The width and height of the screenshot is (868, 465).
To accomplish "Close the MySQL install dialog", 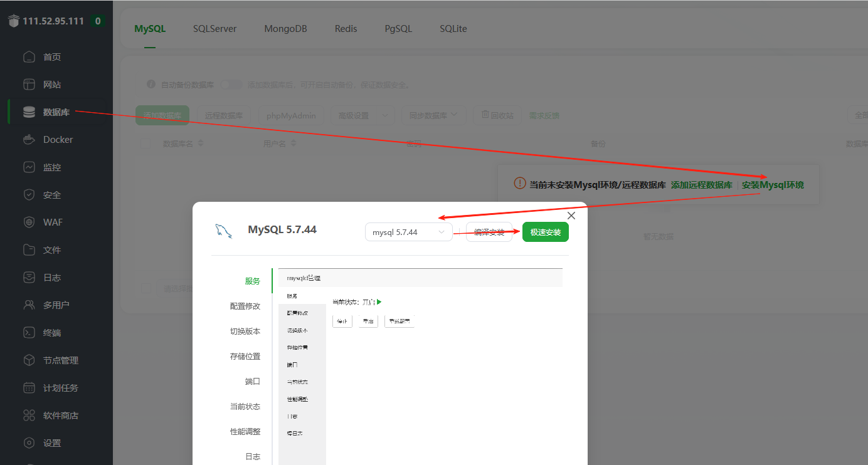I will (x=571, y=216).
